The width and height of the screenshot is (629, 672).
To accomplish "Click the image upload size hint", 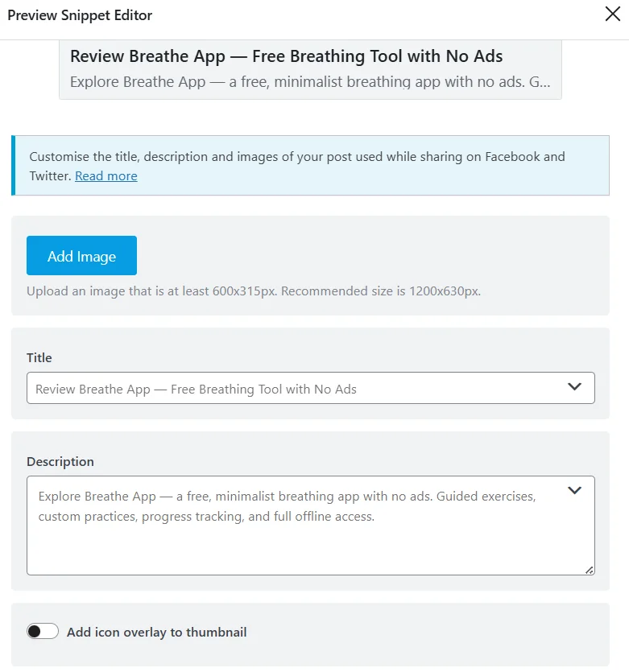I will point(254,291).
